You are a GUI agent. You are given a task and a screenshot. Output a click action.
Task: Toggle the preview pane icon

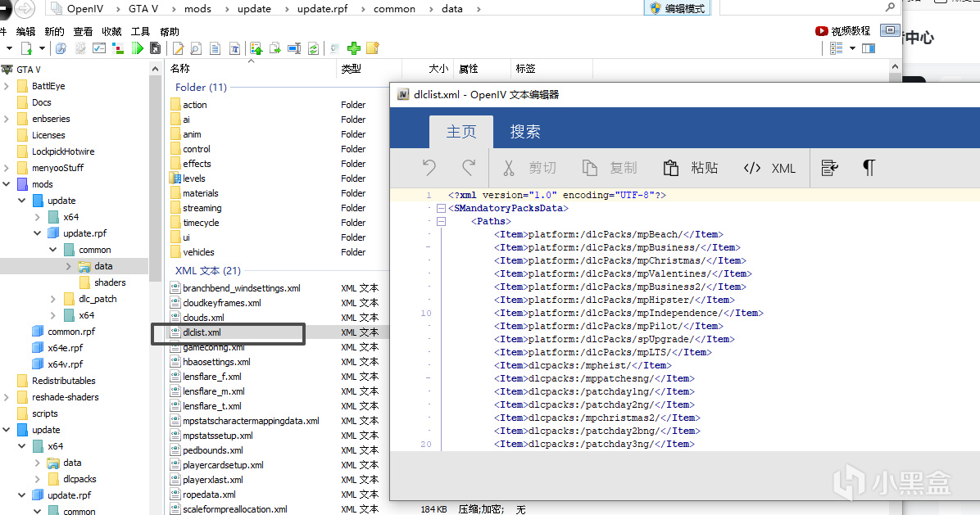[x=869, y=48]
